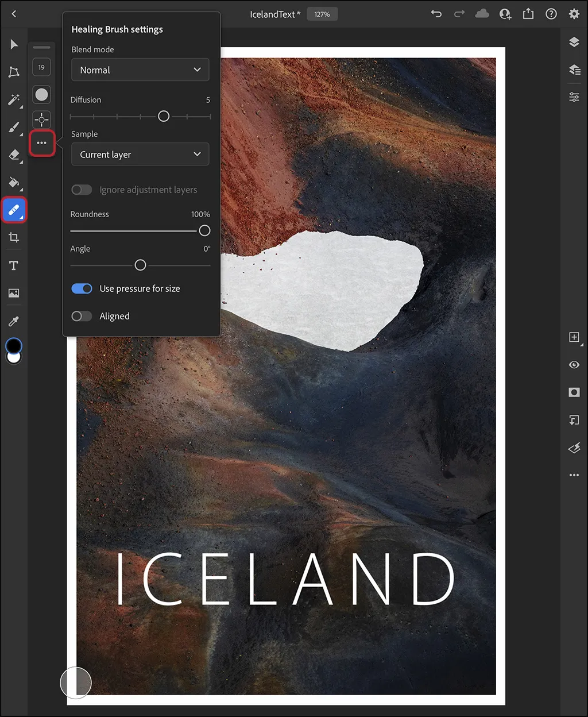588x717 pixels.
Task: Toggle Ignore adjustment layers
Action: (x=82, y=190)
